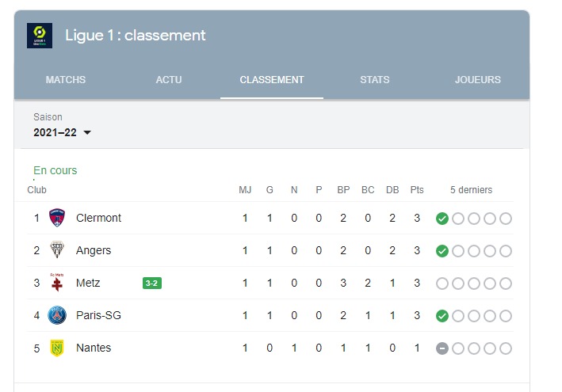Open the Saison 2021–22 dropdown
The image size is (562, 392).
(62, 132)
